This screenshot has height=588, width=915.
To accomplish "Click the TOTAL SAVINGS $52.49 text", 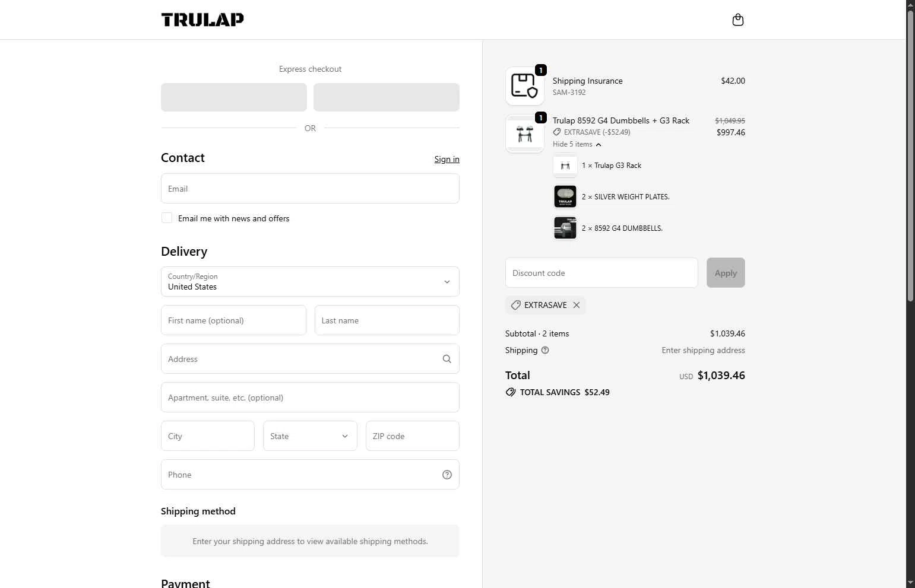I will (x=565, y=392).
